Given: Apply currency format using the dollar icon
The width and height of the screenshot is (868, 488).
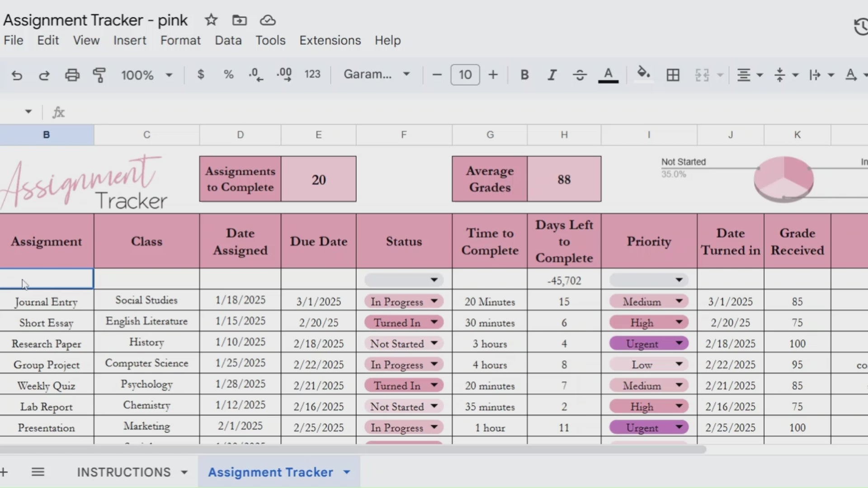Looking at the screenshot, I should [x=201, y=75].
